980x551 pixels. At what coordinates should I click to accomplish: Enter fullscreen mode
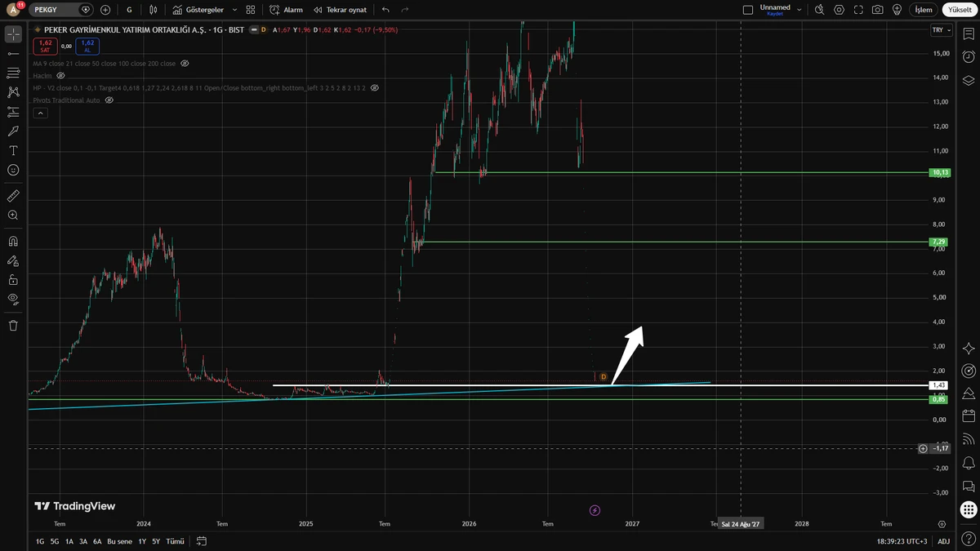[858, 10]
